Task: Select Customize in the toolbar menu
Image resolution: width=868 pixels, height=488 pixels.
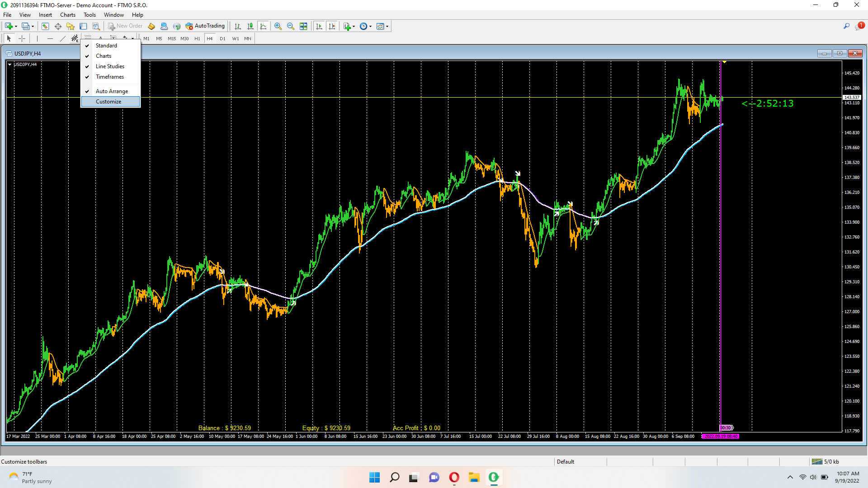Action: tap(108, 102)
